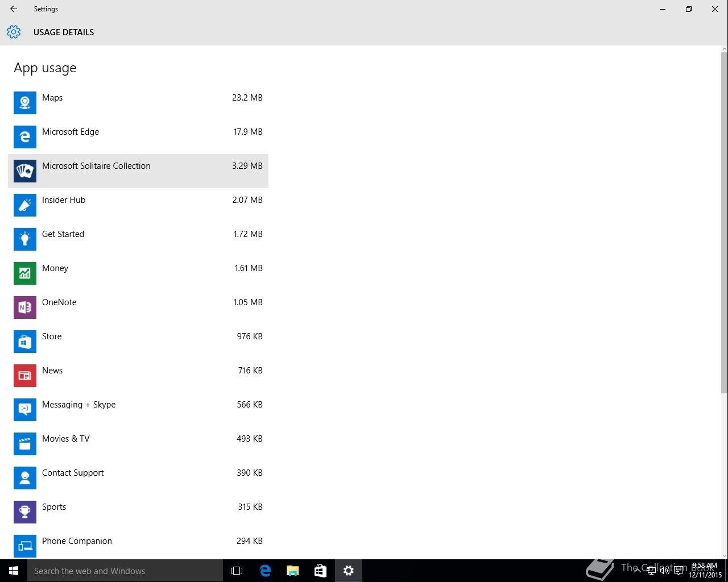The height and width of the screenshot is (582, 728).
Task: Click Settings gear on the taskbar
Action: (348, 571)
